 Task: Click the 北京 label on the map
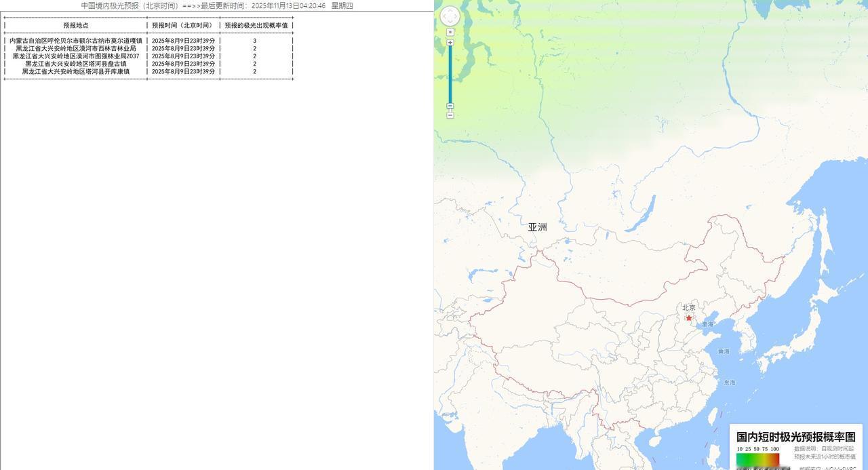tap(689, 308)
